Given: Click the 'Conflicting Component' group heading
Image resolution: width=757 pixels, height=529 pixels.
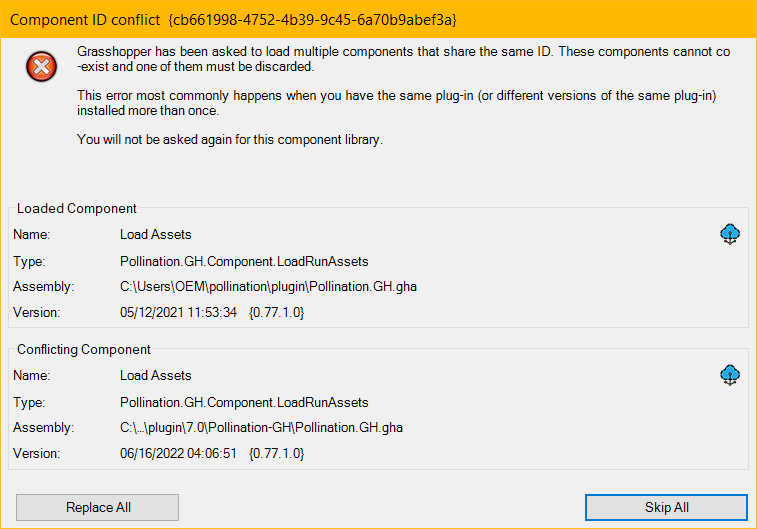Looking at the screenshot, I should tap(84, 349).
